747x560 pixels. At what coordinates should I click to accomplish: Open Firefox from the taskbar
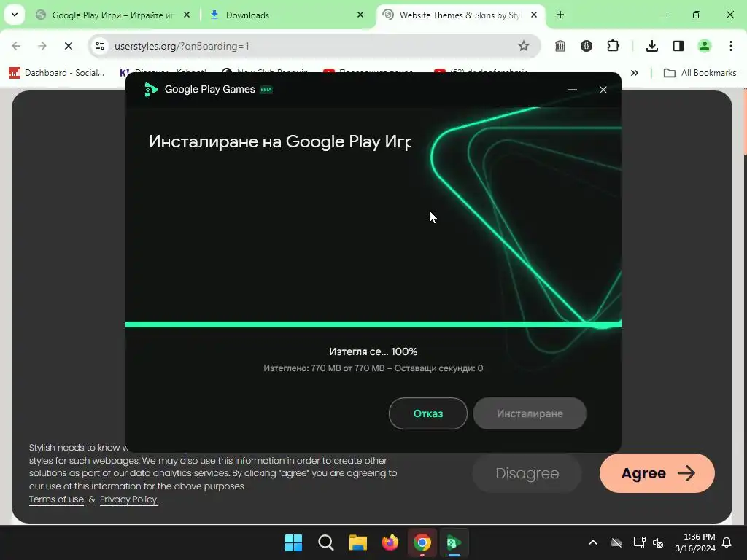click(390, 542)
